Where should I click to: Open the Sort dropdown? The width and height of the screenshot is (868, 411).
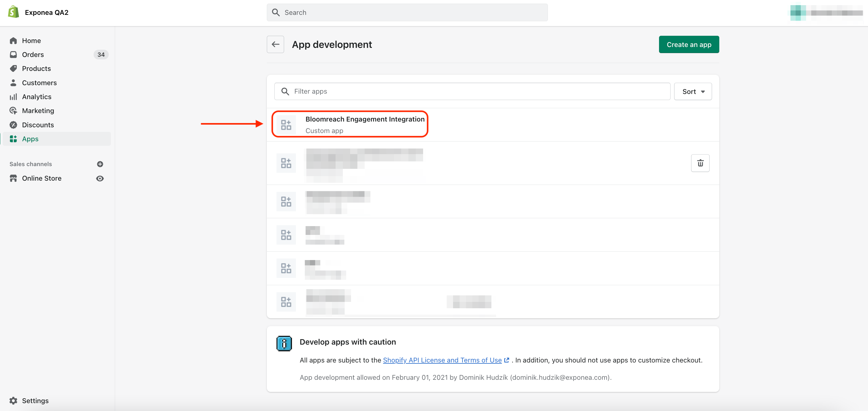coord(692,91)
